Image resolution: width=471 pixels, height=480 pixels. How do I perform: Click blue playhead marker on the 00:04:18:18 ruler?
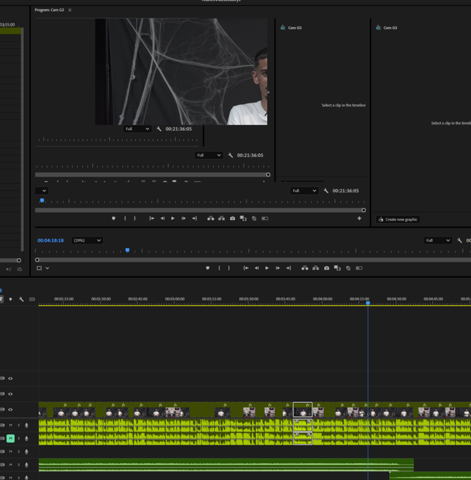coord(127,250)
